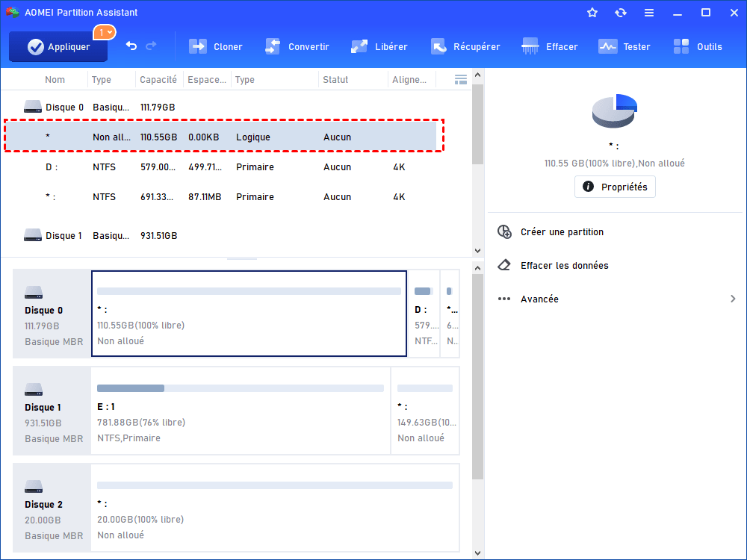This screenshot has height=560, width=747.
Task: Open the Libérer tool
Action: pyautogui.click(x=379, y=46)
